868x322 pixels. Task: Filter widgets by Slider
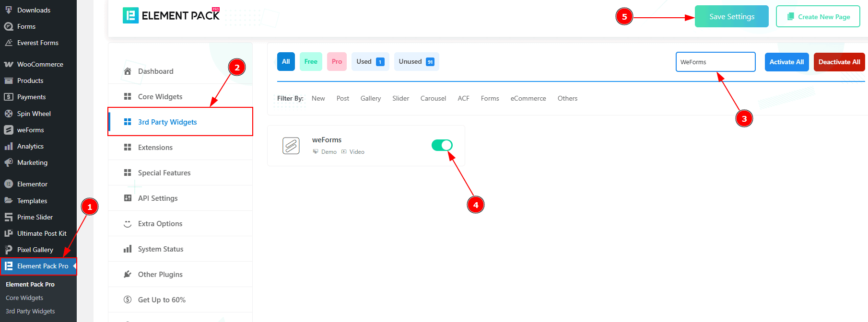(x=400, y=98)
